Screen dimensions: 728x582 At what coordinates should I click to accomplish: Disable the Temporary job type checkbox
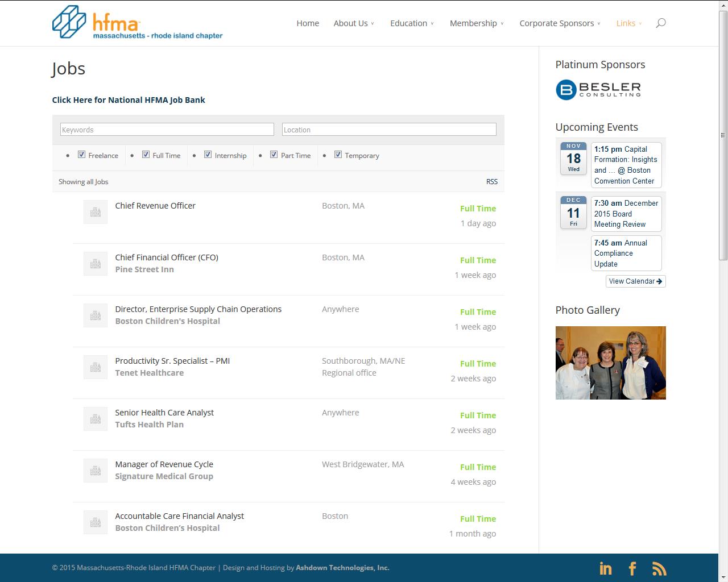pos(338,155)
